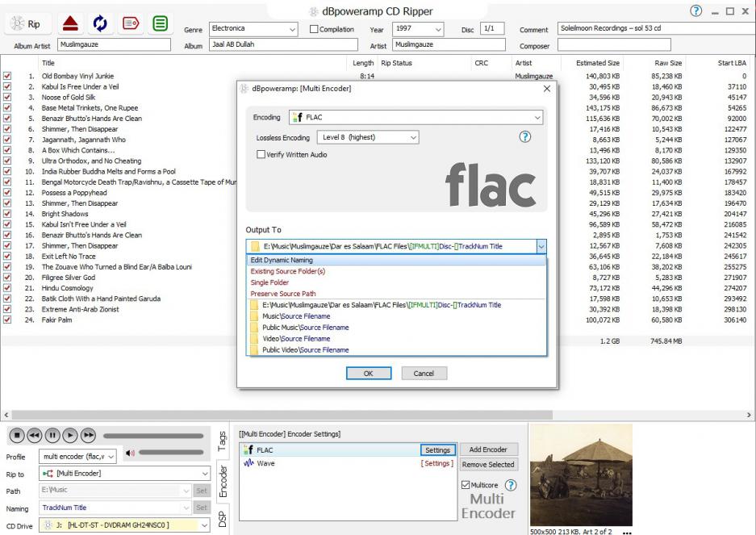Click the Cancel button in dialog
The height and width of the screenshot is (535, 756).
pyautogui.click(x=424, y=374)
